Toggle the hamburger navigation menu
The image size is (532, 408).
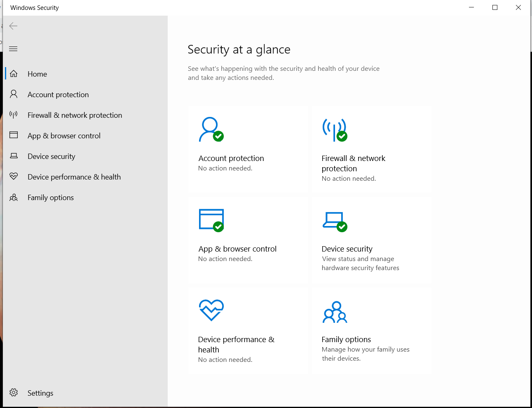13,49
